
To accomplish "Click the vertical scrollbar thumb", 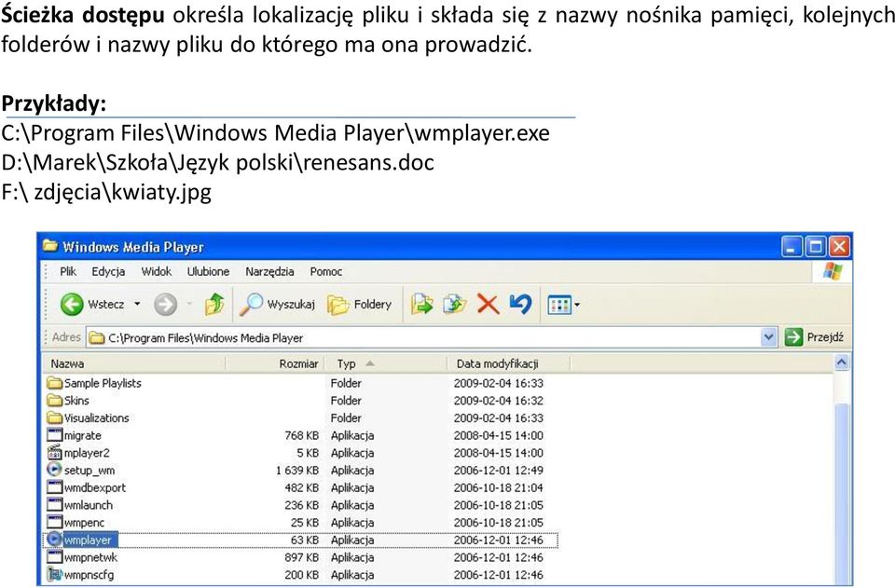I will click(x=841, y=495).
